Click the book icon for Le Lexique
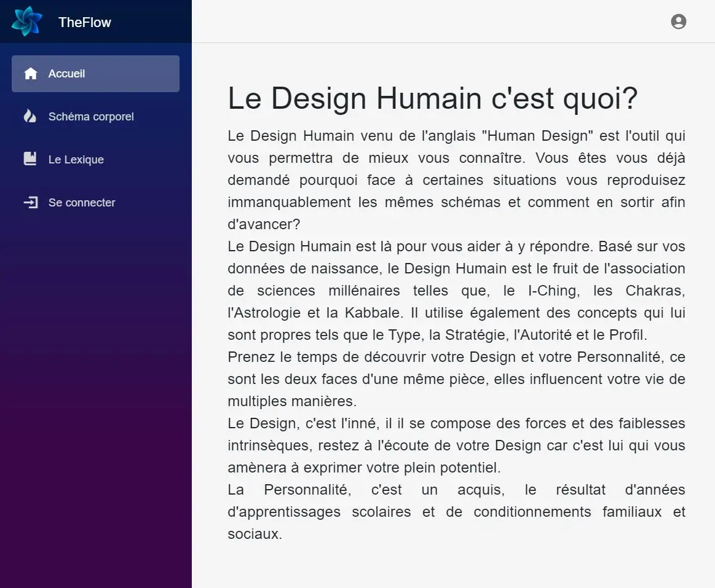715x588 pixels. 30,159
